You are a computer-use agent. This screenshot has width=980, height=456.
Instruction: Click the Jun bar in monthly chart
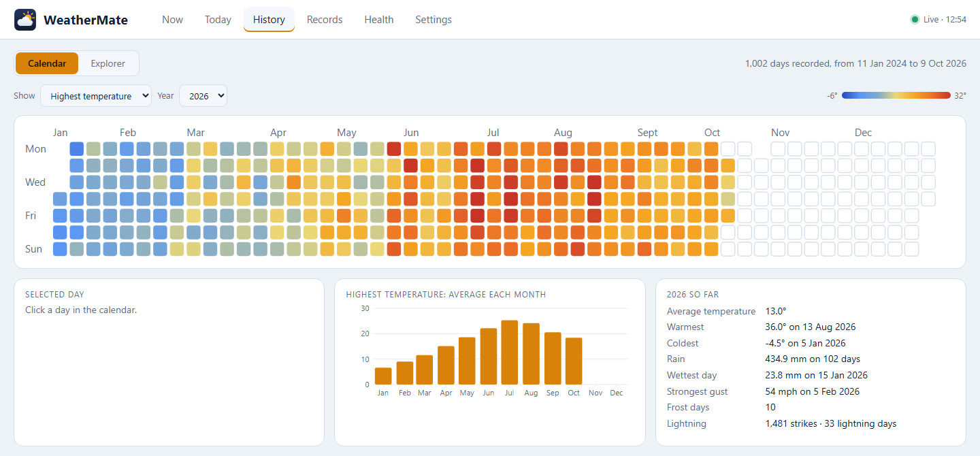pos(489,357)
